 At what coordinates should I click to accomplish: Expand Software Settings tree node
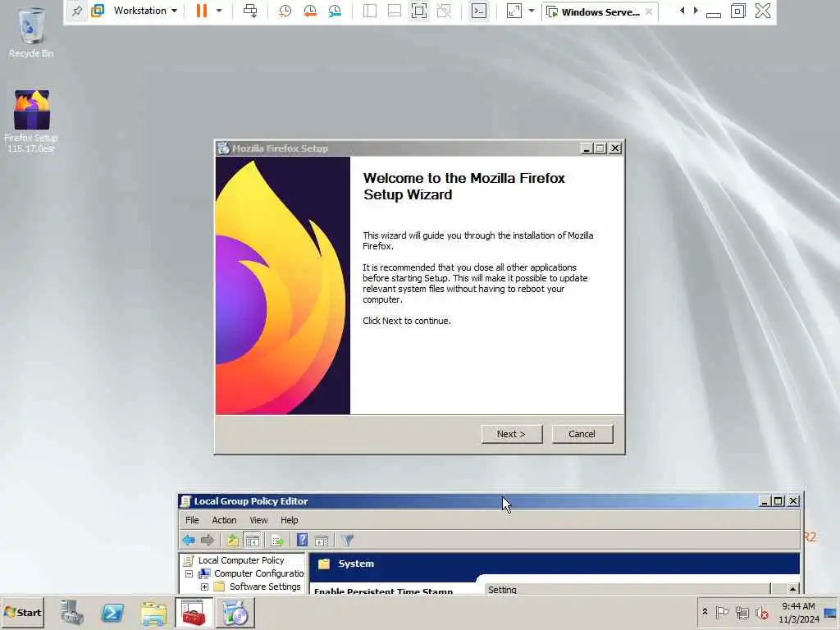[x=204, y=587]
